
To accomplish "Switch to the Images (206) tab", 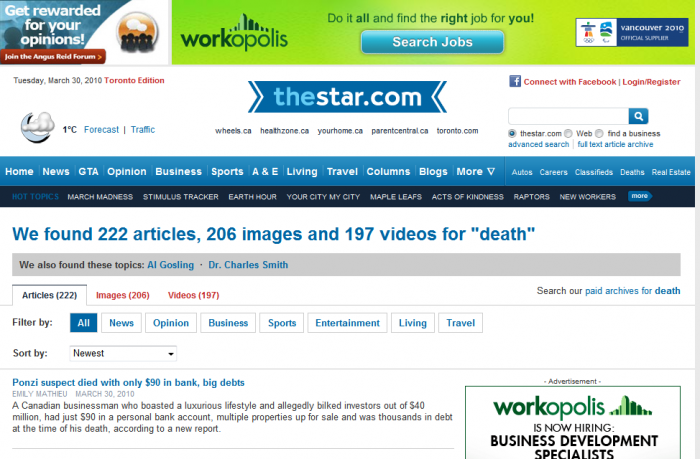I will click(123, 295).
